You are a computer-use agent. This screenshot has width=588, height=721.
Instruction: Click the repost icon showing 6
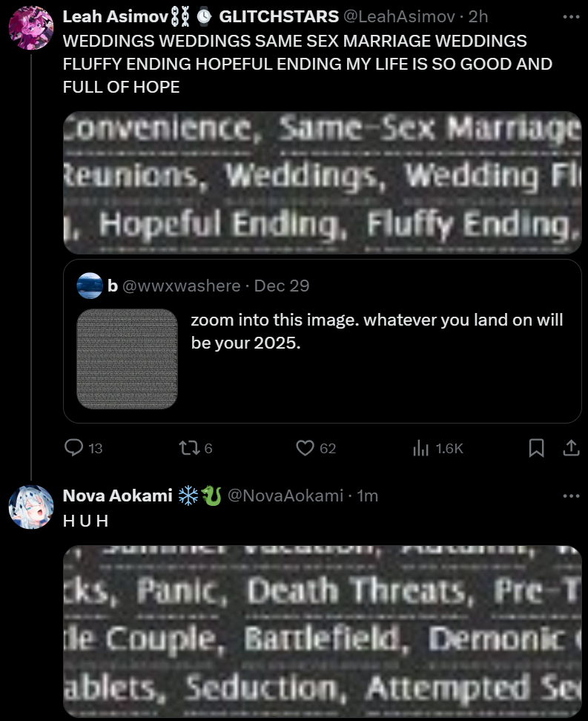click(188, 447)
